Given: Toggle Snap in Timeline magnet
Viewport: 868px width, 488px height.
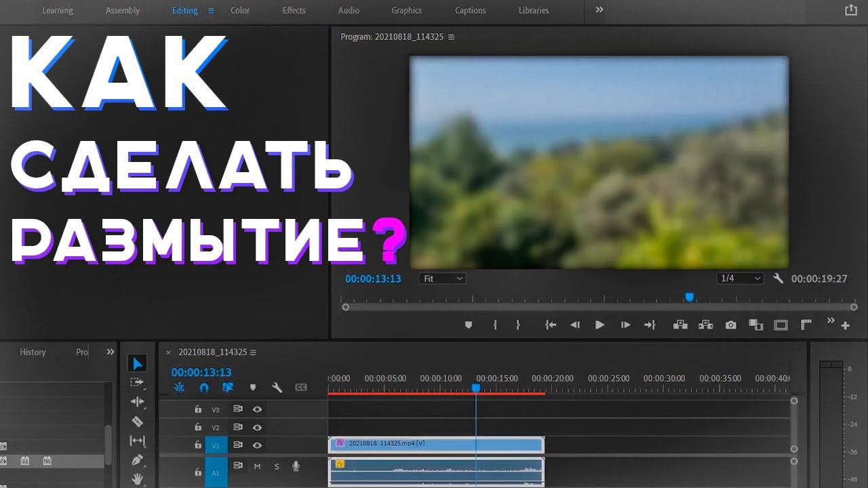Looking at the screenshot, I should pyautogui.click(x=203, y=388).
